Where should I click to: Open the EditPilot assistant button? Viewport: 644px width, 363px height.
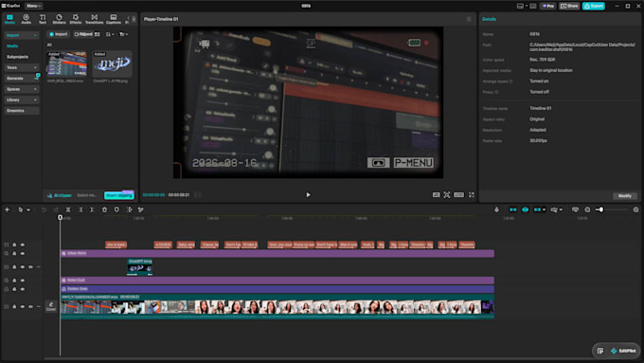click(x=623, y=351)
